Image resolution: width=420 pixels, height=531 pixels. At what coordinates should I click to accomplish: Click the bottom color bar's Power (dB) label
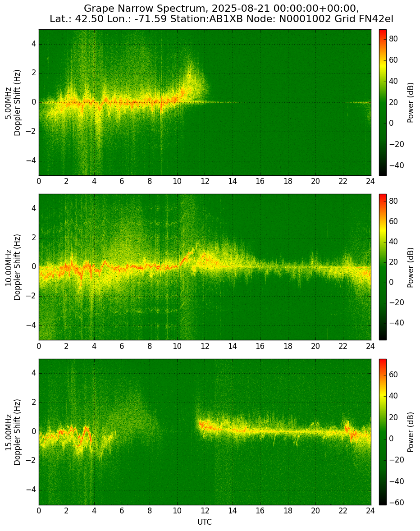[x=411, y=432]
